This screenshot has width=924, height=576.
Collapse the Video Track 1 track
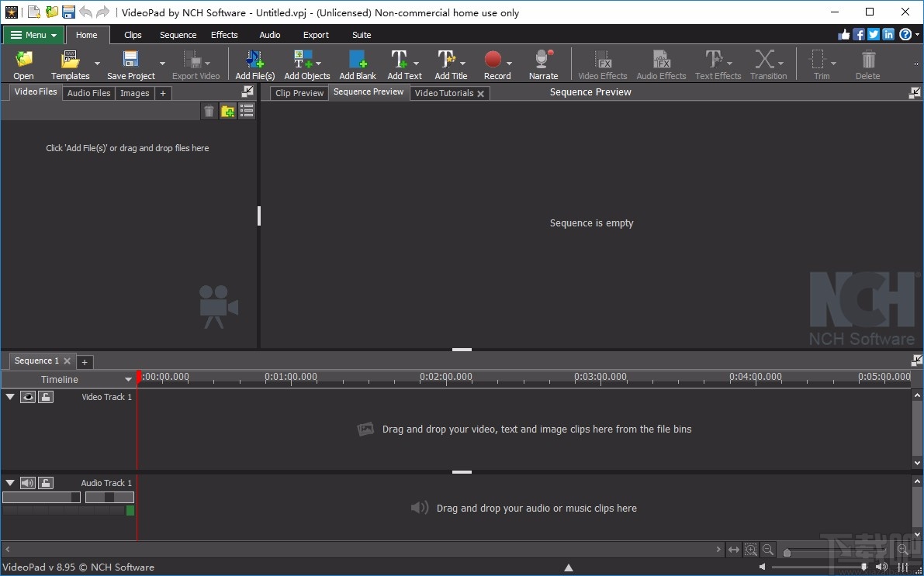click(10, 396)
